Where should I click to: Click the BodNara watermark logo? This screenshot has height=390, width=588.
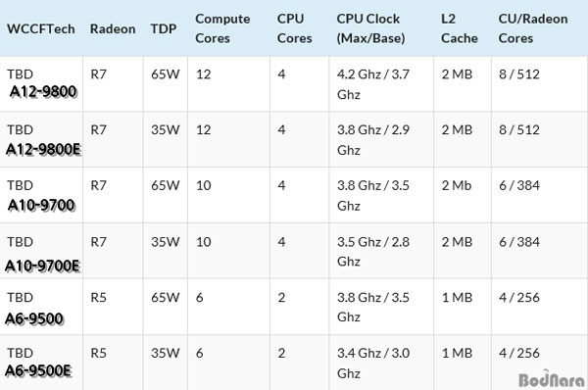click(551, 379)
